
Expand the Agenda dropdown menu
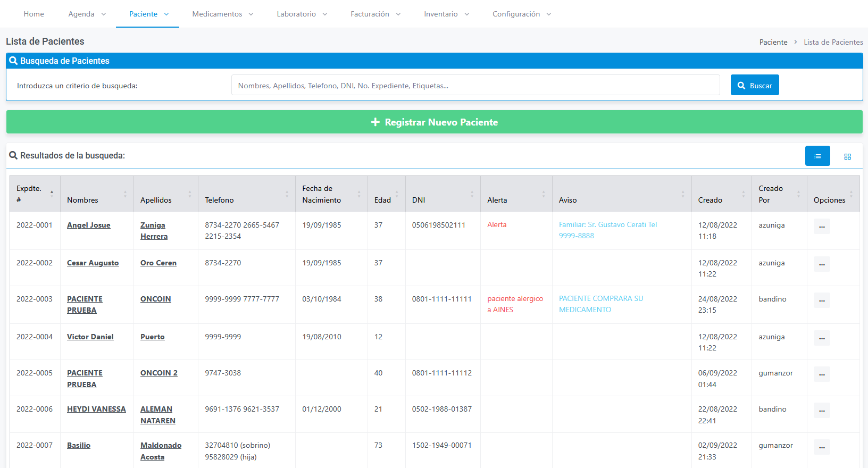(87, 14)
